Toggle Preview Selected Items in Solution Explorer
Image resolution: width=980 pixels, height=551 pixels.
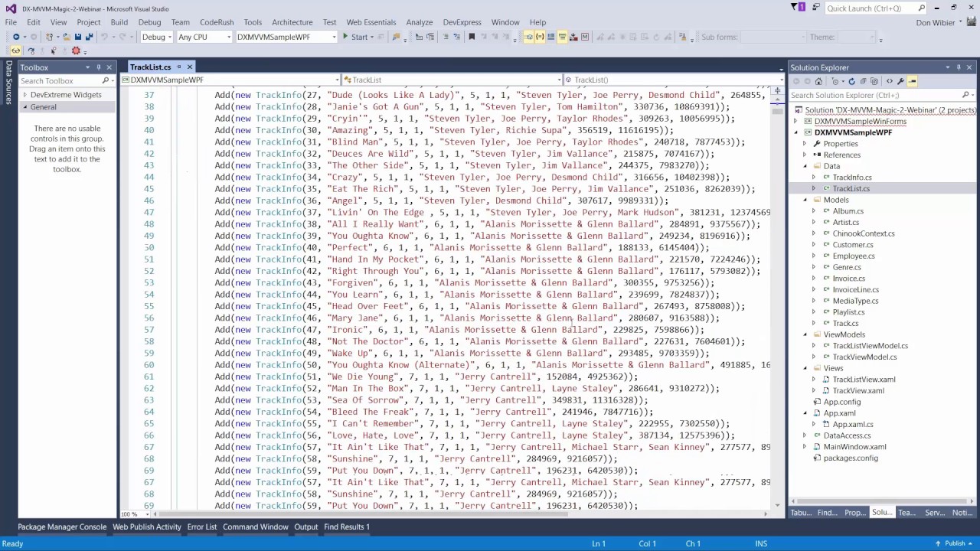click(x=912, y=81)
